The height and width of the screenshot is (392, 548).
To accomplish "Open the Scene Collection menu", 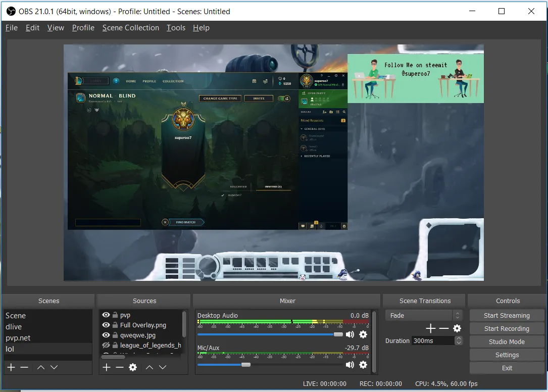I will tap(131, 28).
